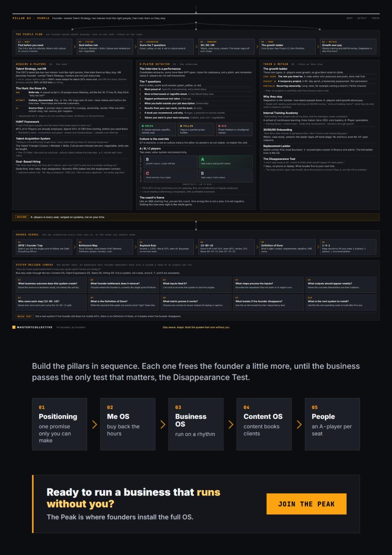392x555 pixels.
Task: Select the Buyback Rate kernel card
Action: 165,247
